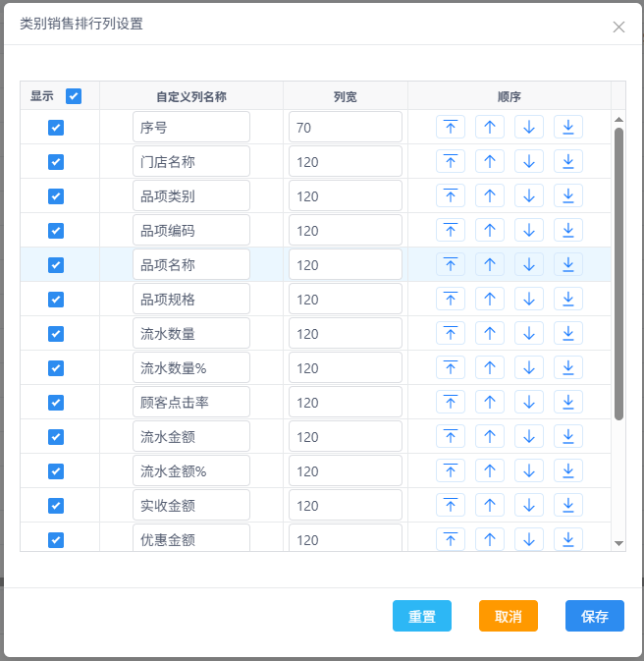Move 流水数量 row down one position

point(528,333)
